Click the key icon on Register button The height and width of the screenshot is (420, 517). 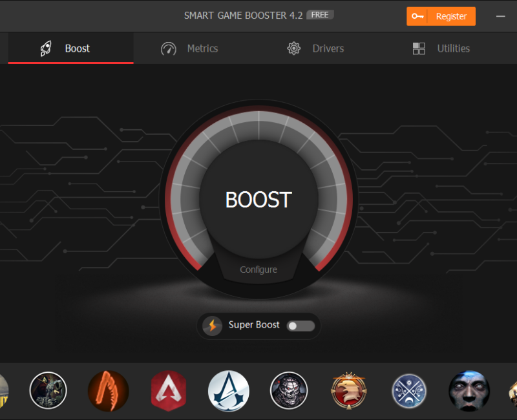point(417,16)
